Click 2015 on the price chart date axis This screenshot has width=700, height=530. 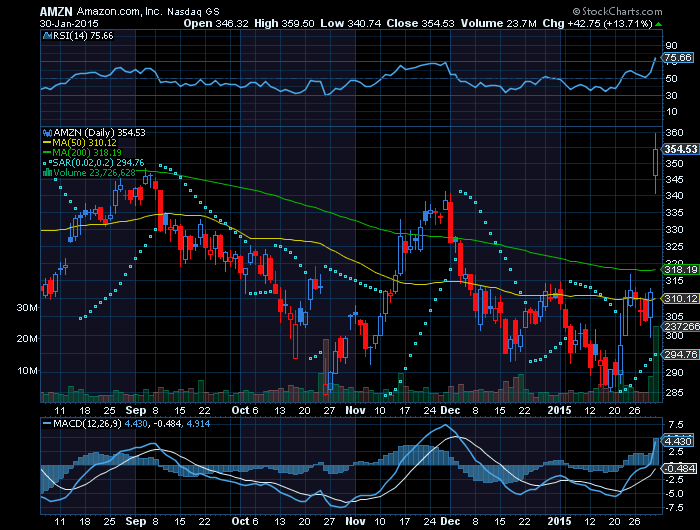[x=559, y=410]
